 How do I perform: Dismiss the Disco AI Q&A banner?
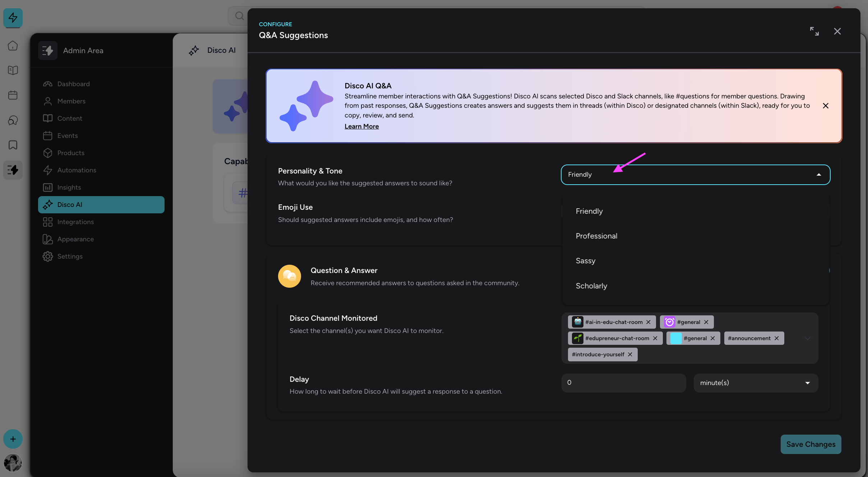click(x=826, y=106)
